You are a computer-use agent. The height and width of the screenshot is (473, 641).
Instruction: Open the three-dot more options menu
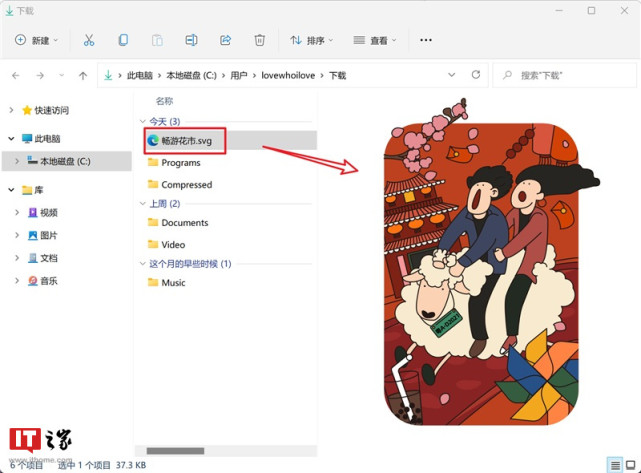click(426, 40)
